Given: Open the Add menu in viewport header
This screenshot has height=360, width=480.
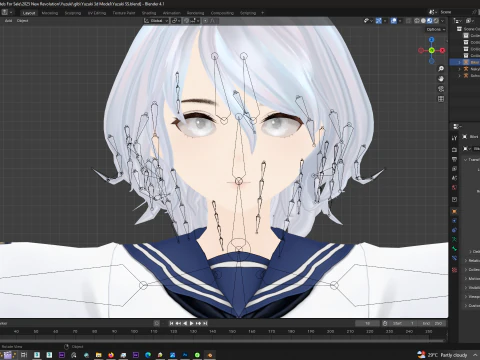Looking at the screenshot, I should click(8, 21).
